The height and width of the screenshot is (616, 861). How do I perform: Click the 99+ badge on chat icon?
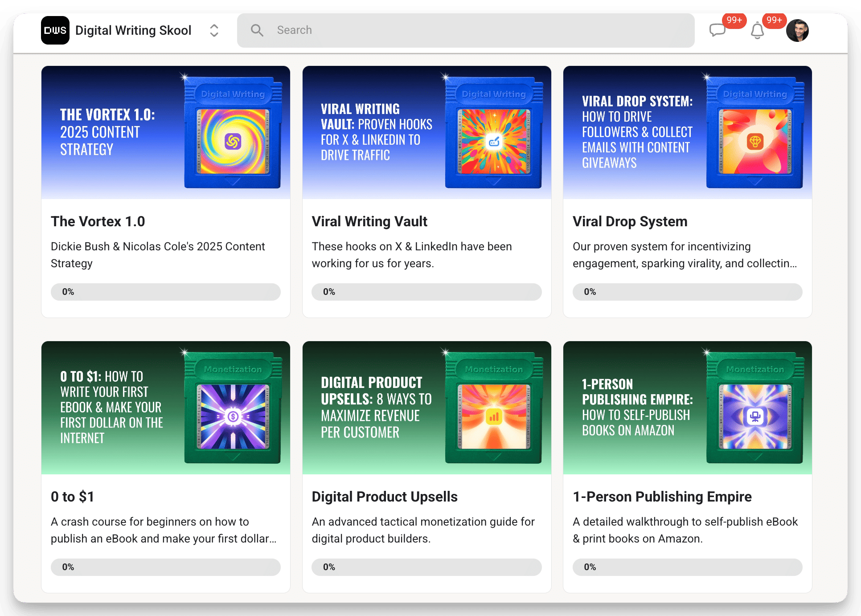coord(734,20)
